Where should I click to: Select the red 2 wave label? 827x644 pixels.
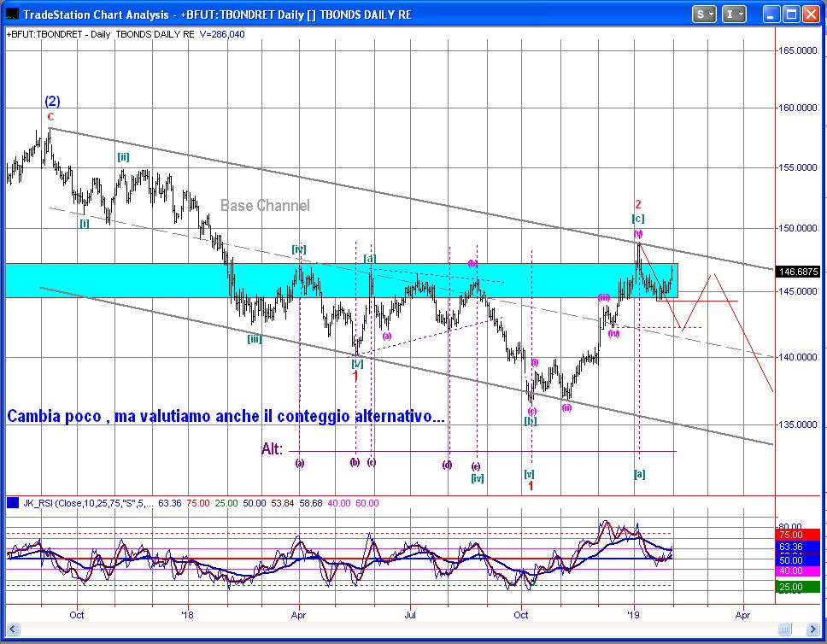coord(637,205)
